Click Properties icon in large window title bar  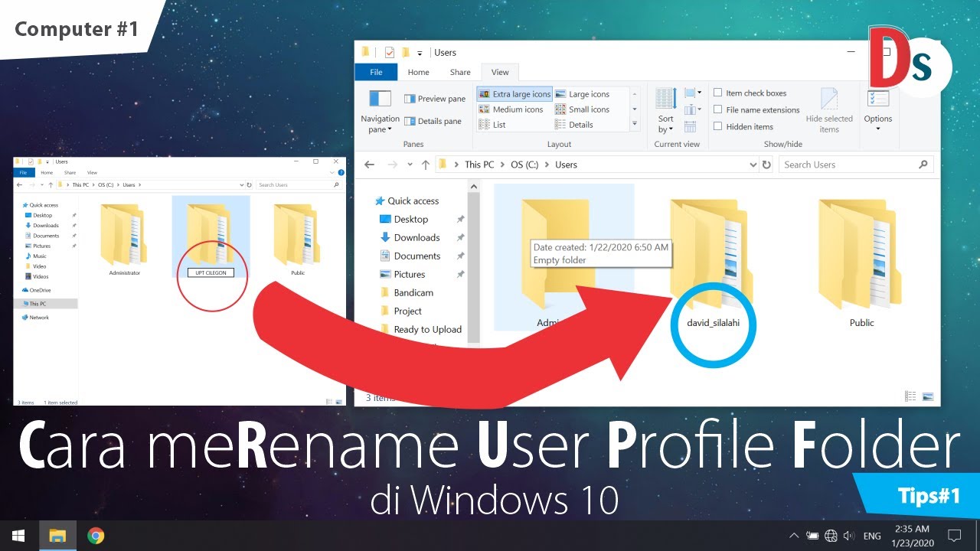pos(390,53)
